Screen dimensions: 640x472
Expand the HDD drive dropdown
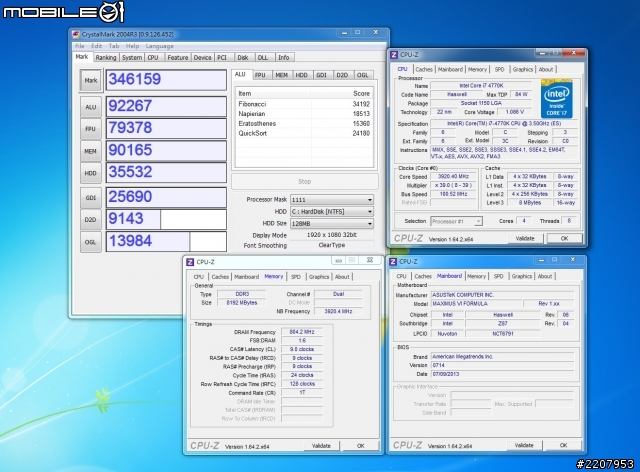pos(331,212)
